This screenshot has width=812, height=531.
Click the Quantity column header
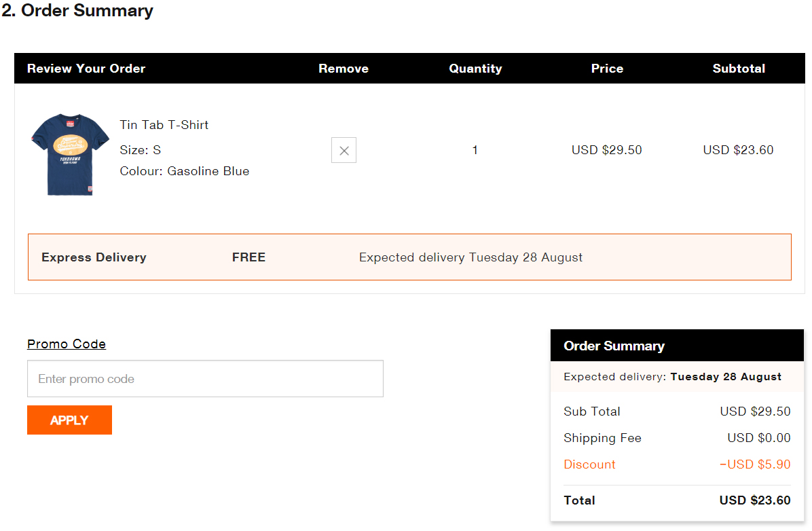tap(475, 69)
